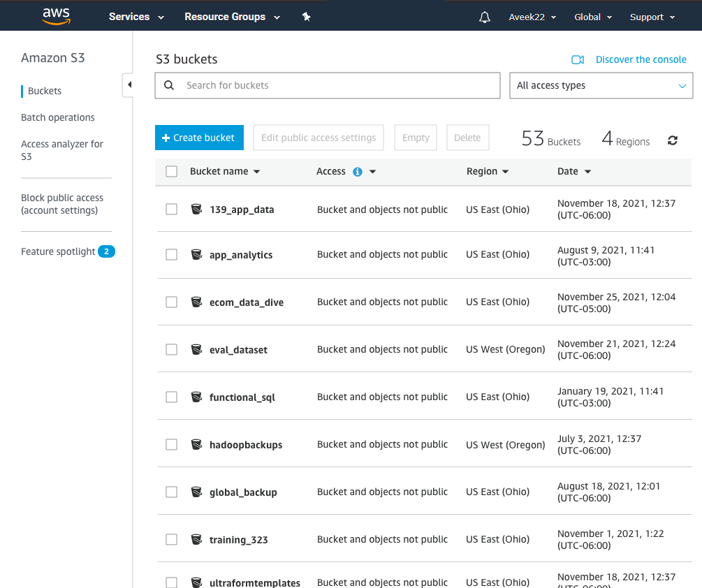Collapse the left sidebar arrow

pos(129,85)
